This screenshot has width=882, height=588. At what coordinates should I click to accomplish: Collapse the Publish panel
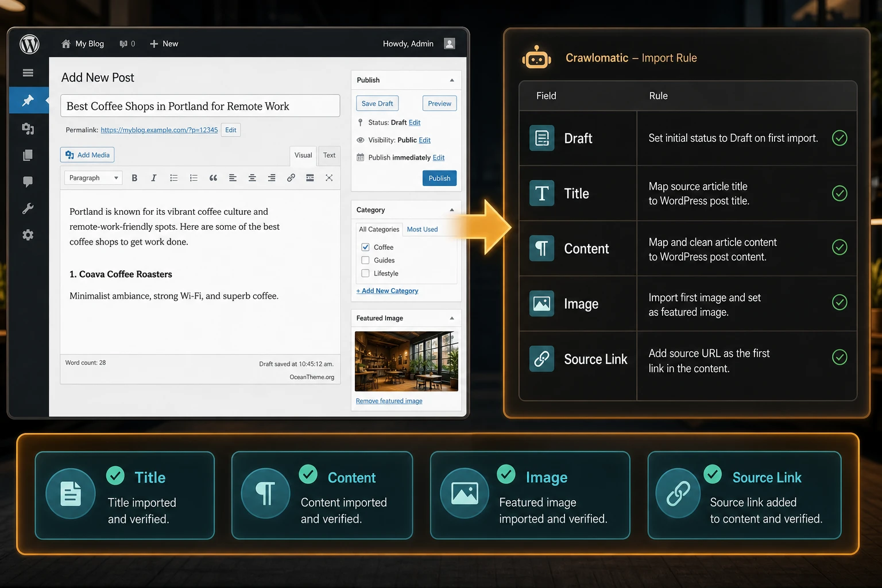452,80
